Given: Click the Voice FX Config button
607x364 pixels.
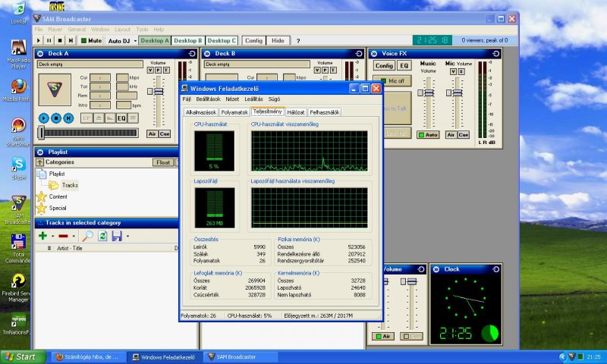Looking at the screenshot, I should point(384,66).
